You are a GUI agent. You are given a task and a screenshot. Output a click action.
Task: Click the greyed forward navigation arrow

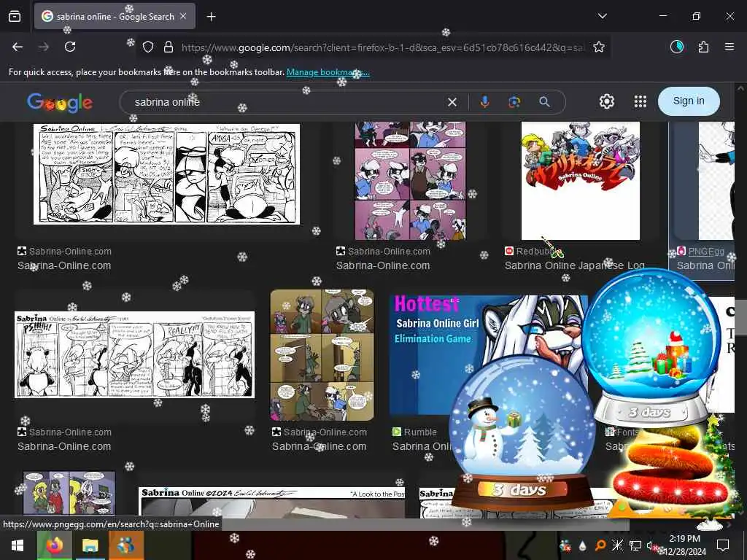(x=44, y=47)
